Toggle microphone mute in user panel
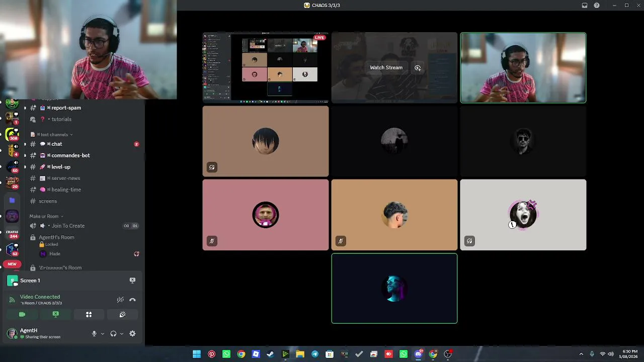The height and width of the screenshot is (362, 644). [x=94, y=333]
